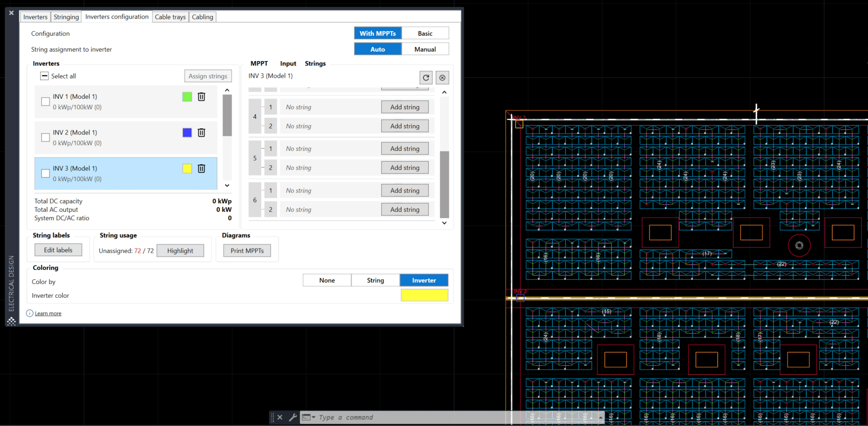868x426 pixels.
Task: Color by String
Action: coord(375,280)
